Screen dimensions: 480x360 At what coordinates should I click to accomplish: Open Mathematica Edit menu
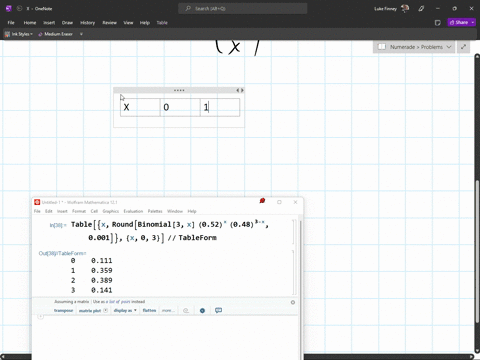point(49,211)
